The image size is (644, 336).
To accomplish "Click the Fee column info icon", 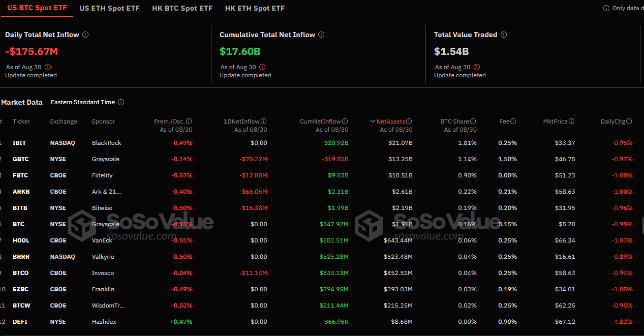I will [513, 121].
